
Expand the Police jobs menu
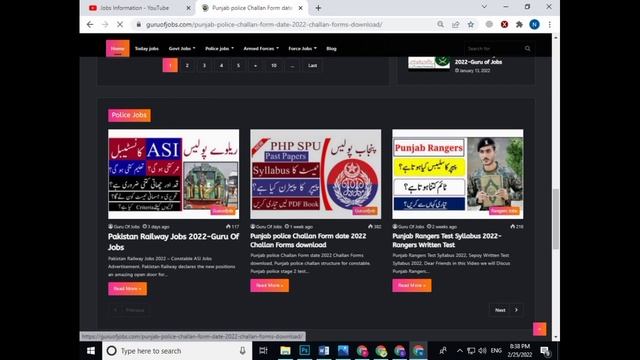[220, 49]
